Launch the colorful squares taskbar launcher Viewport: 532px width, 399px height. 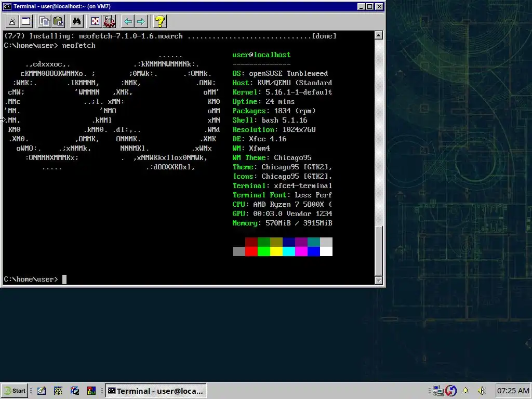(91, 391)
